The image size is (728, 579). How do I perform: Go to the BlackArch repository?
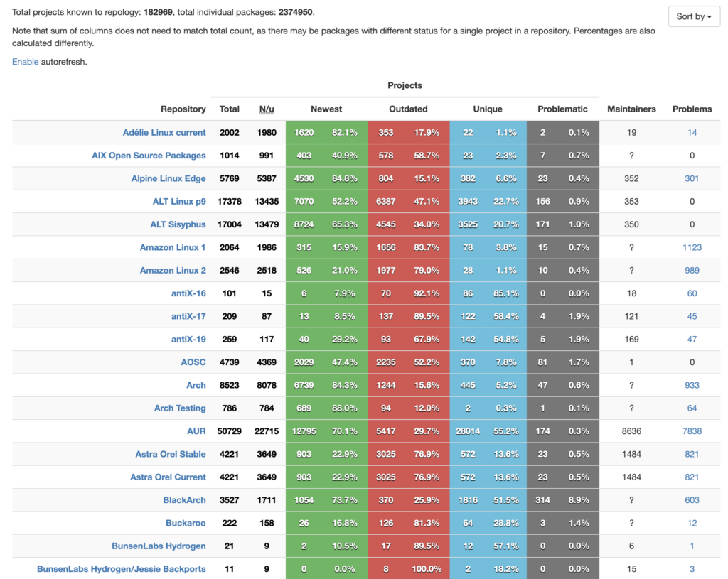(184, 500)
